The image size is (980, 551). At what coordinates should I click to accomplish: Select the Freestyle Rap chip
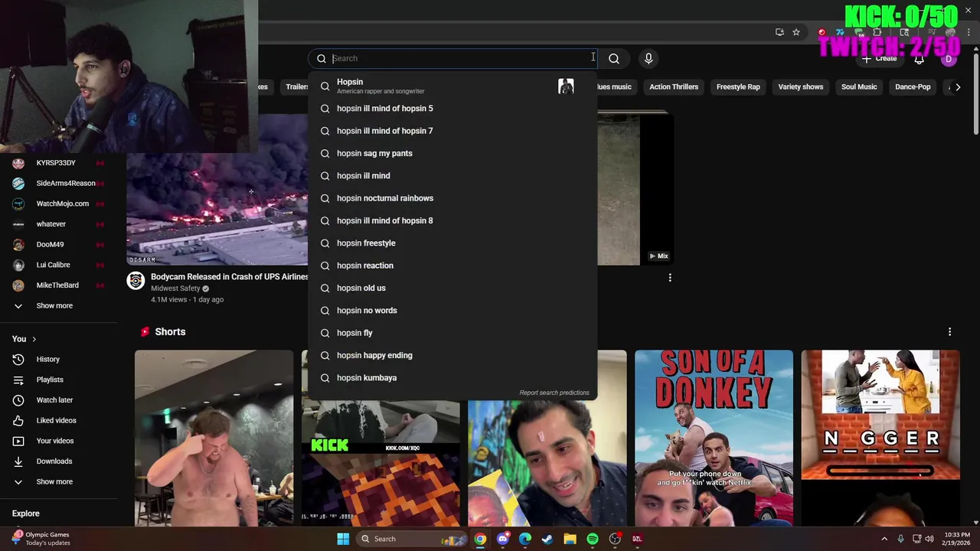(738, 87)
